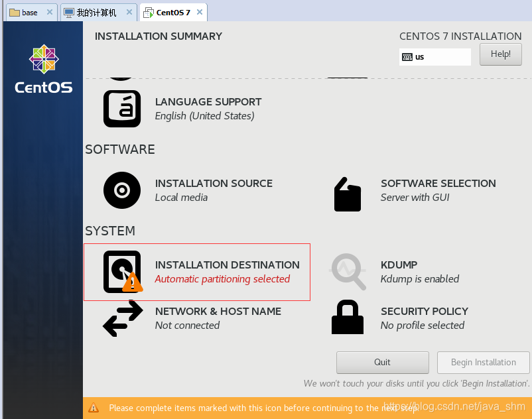Click 'Not connected' status text

pyautogui.click(x=187, y=325)
